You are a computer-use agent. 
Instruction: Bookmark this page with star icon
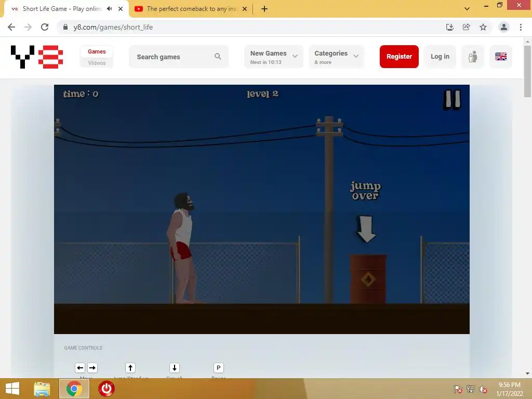pyautogui.click(x=483, y=27)
